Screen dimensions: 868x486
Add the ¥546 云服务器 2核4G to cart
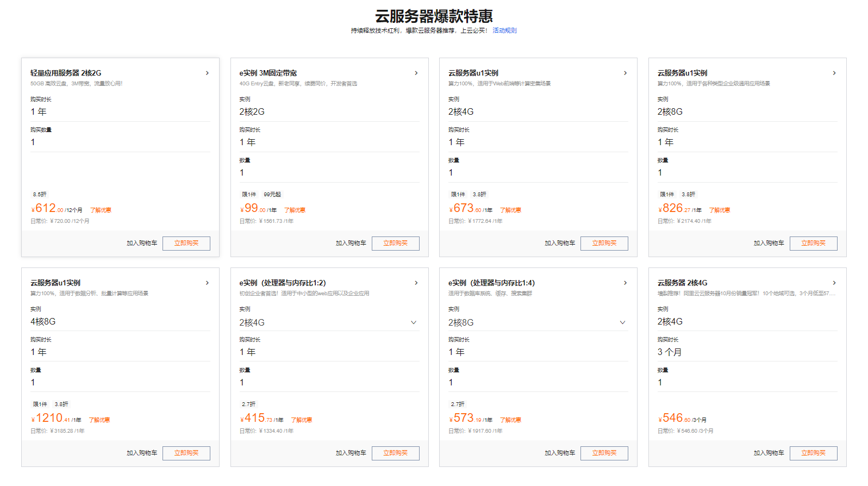769,453
